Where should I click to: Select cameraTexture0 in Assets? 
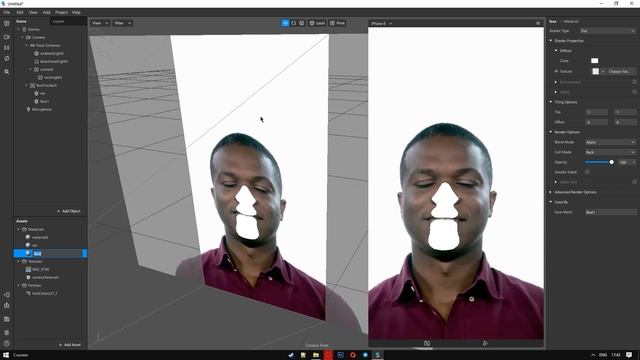(45, 277)
